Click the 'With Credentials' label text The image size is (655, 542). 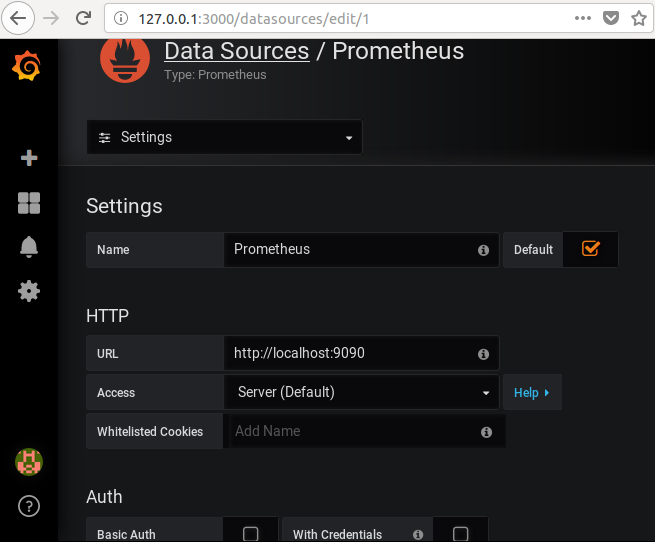tap(337, 534)
